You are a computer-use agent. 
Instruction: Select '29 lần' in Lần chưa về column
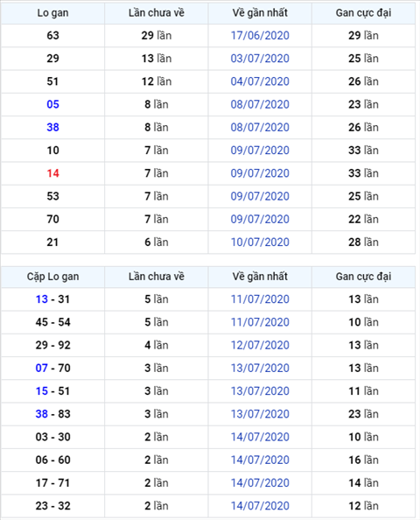click(x=157, y=36)
